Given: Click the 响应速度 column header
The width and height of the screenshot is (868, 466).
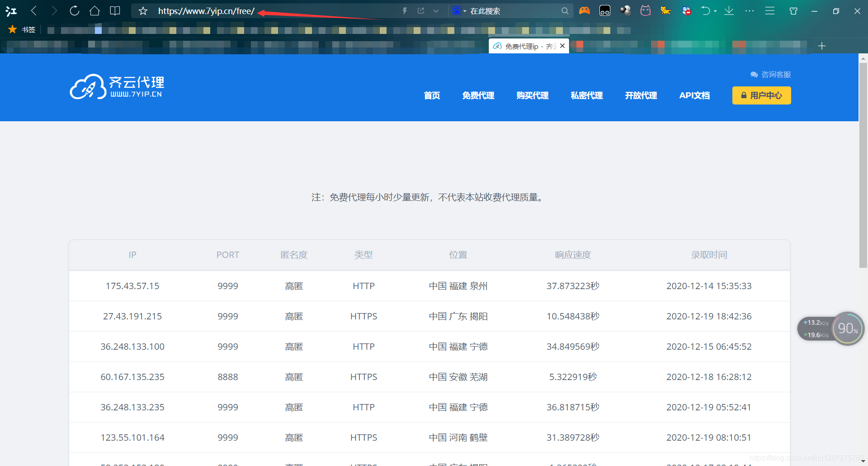Looking at the screenshot, I should pos(573,255).
